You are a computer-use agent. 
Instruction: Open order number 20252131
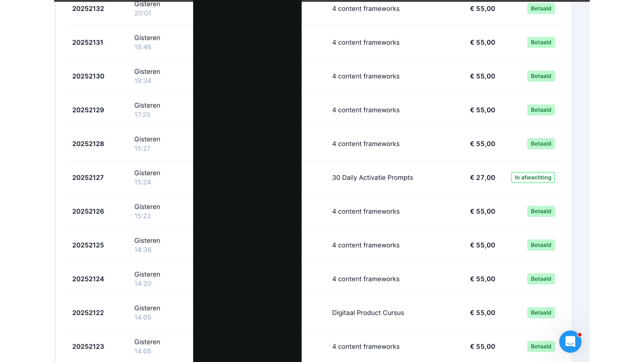tap(88, 43)
